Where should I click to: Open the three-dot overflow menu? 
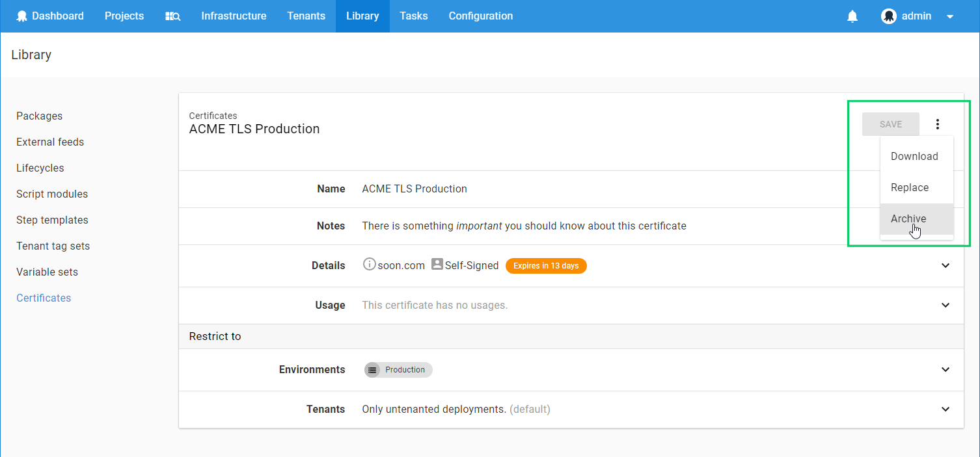coord(937,124)
